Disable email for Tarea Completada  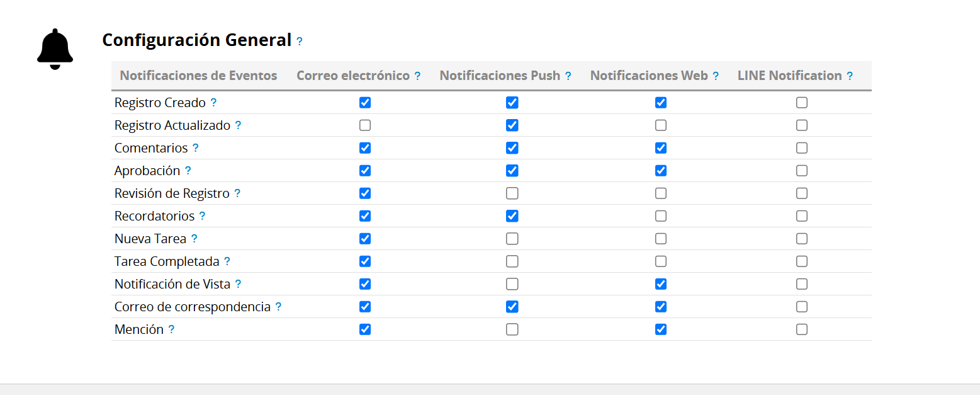point(365,261)
